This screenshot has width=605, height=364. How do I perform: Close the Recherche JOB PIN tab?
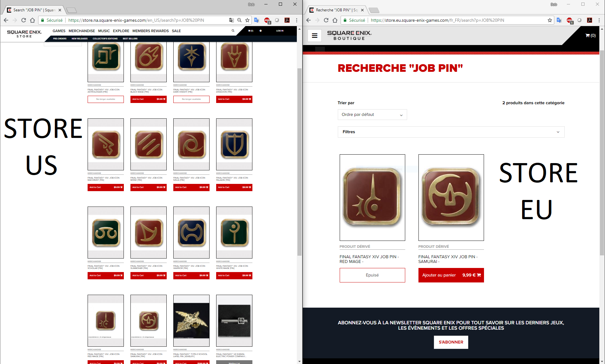tap(362, 10)
